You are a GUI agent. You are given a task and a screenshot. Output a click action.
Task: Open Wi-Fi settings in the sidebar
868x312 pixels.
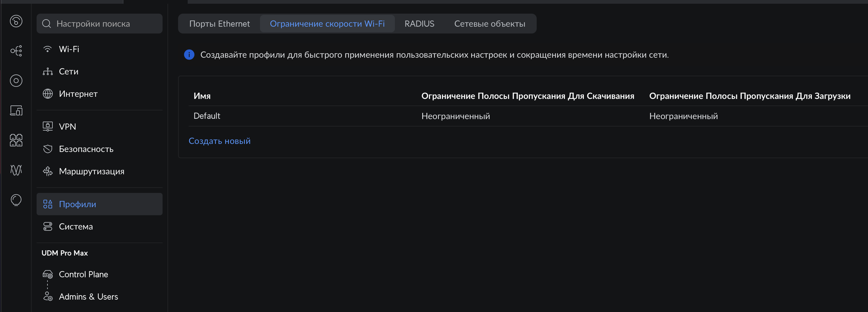tap(69, 49)
